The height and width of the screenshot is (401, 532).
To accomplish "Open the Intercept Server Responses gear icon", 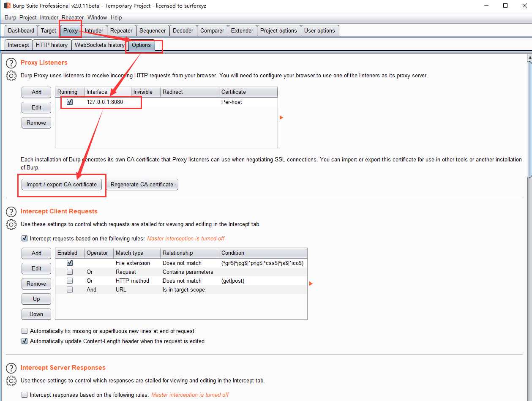I will (11, 381).
